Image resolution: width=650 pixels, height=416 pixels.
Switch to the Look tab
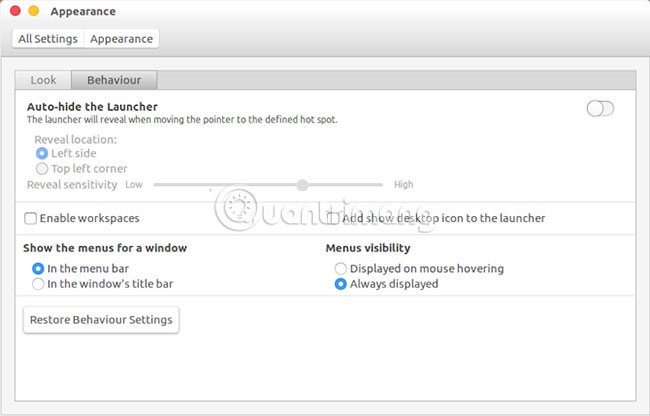point(43,80)
